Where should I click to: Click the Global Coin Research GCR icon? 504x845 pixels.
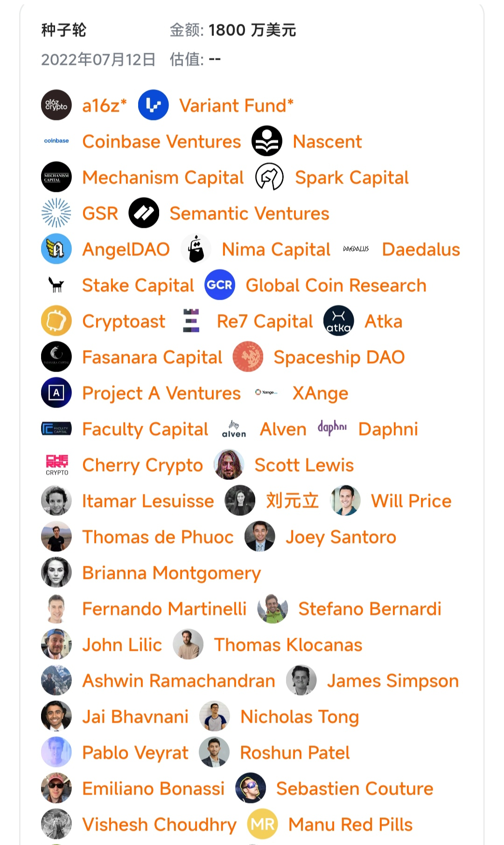pos(220,285)
